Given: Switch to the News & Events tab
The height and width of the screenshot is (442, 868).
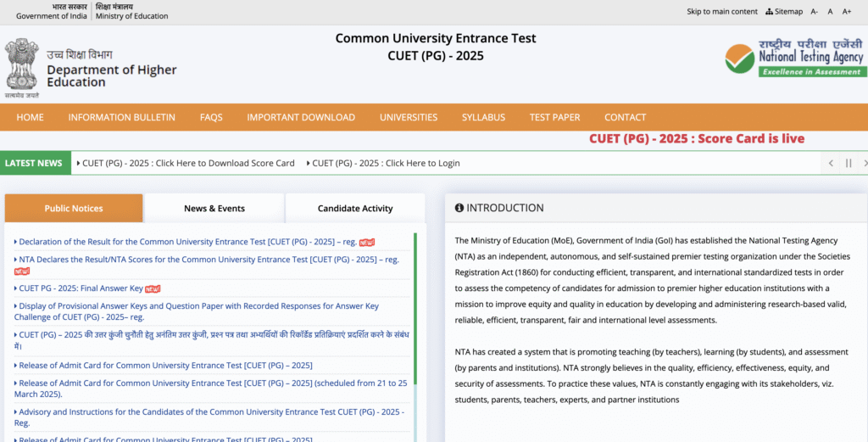Looking at the screenshot, I should click(x=214, y=208).
